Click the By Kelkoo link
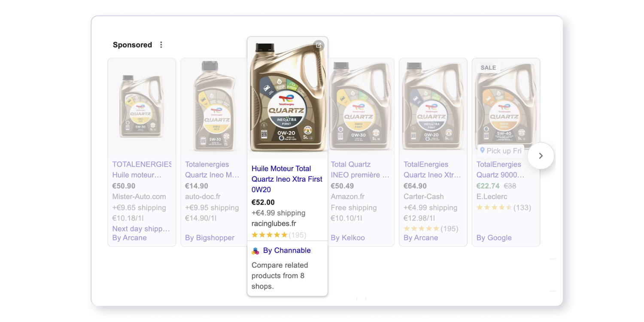644x322 pixels. (x=348, y=238)
